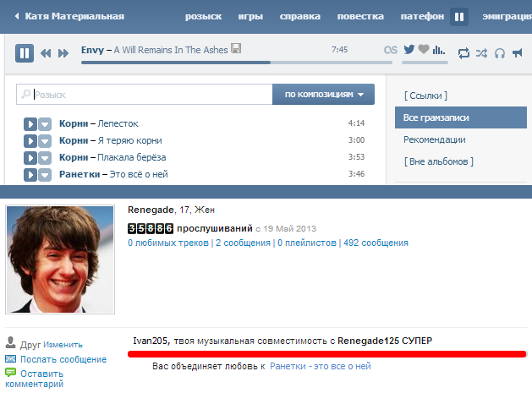
Task: Open the 2 сообщения link
Action: pyautogui.click(x=243, y=243)
